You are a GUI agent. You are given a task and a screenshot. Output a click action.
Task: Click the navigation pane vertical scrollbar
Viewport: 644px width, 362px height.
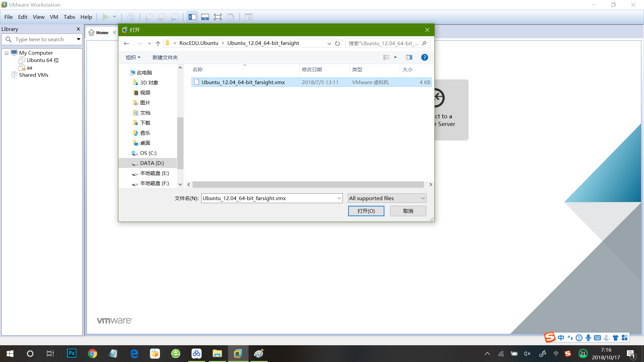point(180,143)
